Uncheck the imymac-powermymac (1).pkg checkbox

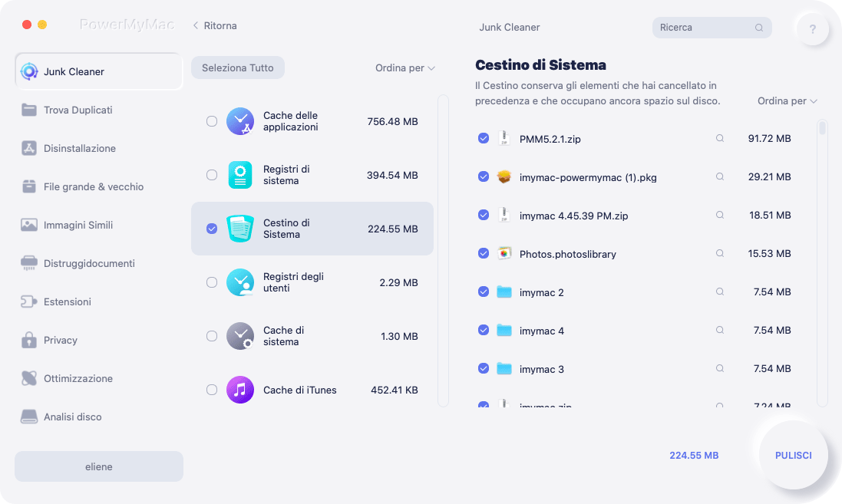pyautogui.click(x=484, y=176)
